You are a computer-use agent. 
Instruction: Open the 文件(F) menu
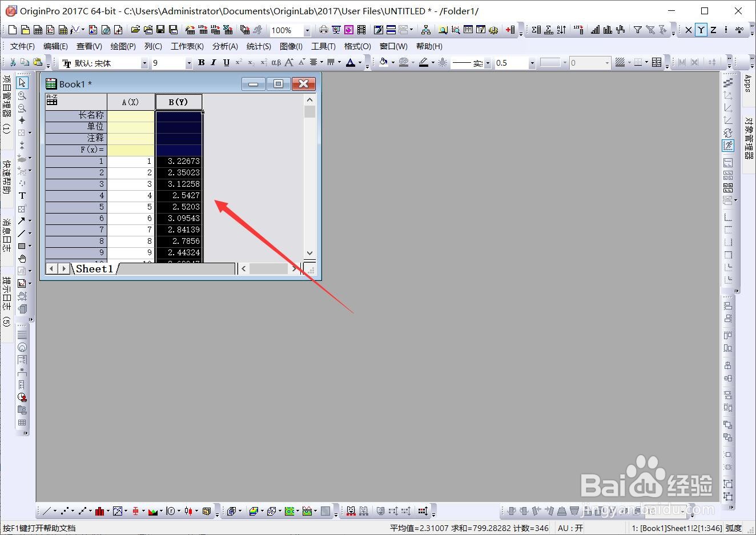tap(22, 46)
